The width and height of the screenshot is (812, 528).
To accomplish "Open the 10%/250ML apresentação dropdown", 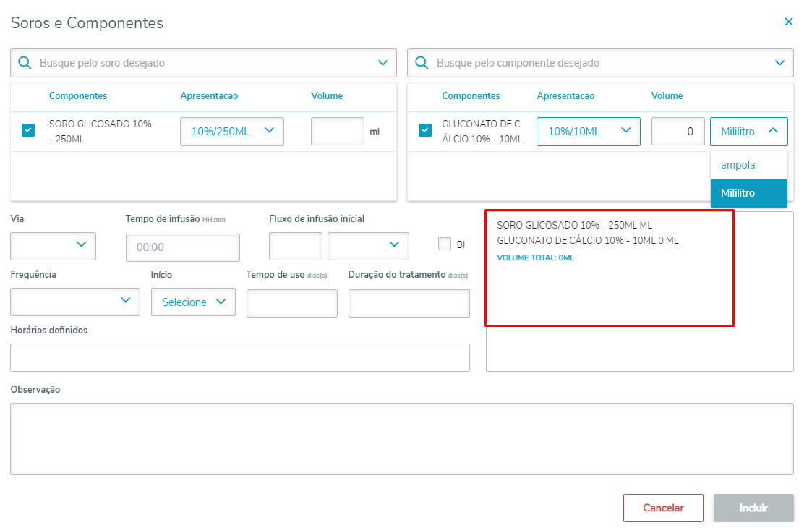I will (231, 131).
